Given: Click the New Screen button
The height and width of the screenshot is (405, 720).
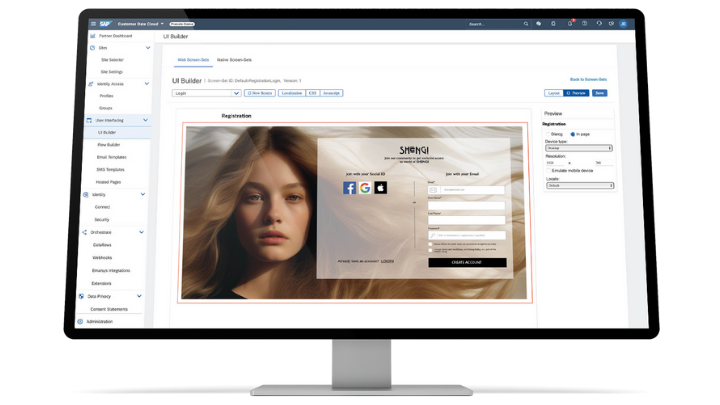Looking at the screenshot, I should click(x=260, y=93).
